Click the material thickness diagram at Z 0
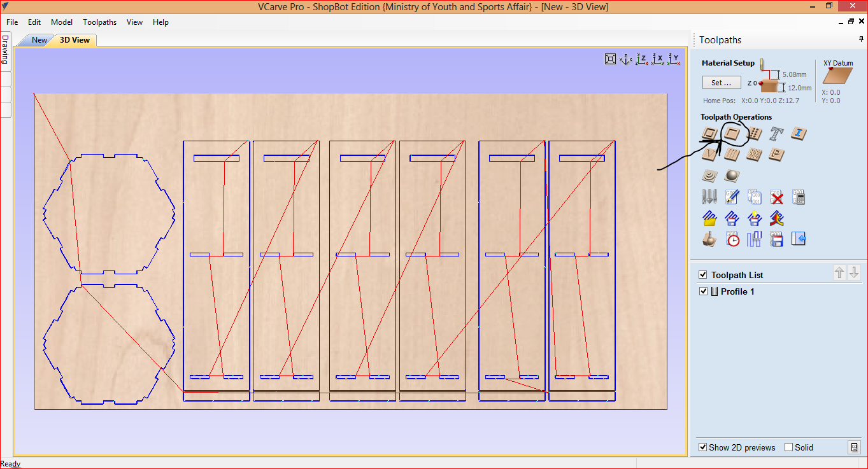868x469 pixels. click(770, 85)
